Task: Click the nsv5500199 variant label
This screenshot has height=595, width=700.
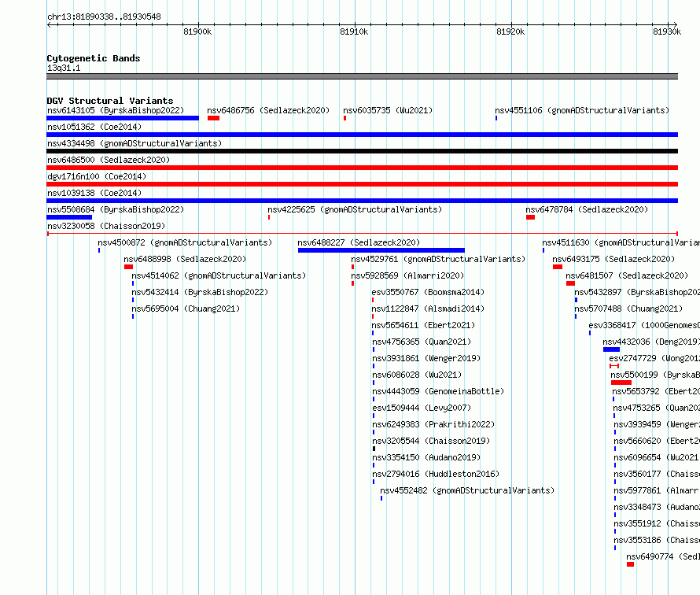Action: click(655, 375)
